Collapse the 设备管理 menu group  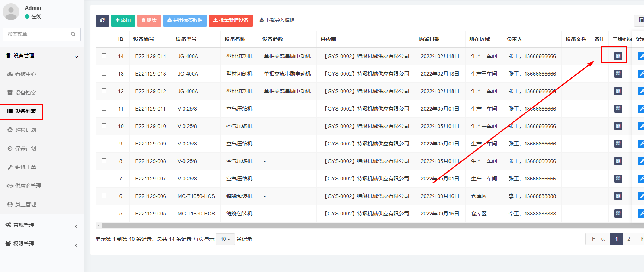[42, 56]
